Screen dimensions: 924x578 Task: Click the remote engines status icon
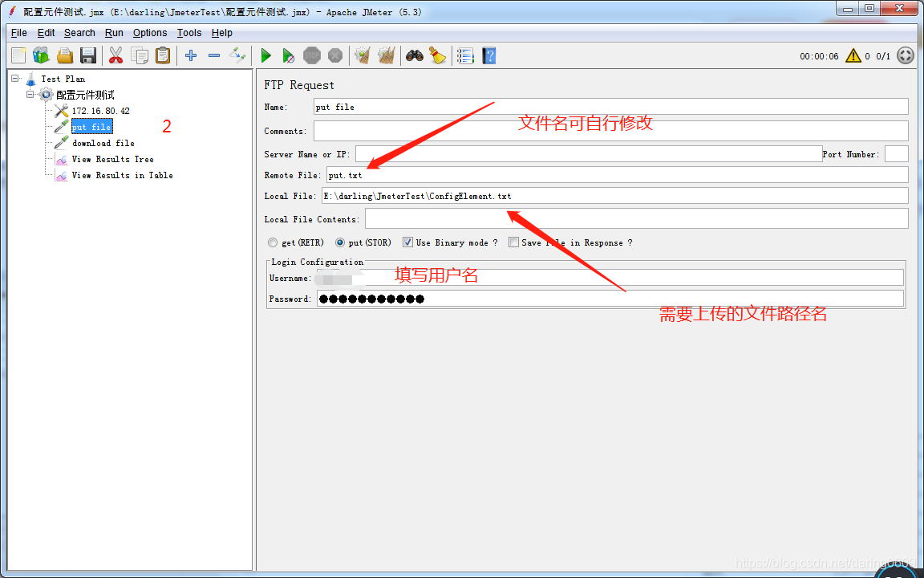tap(905, 55)
